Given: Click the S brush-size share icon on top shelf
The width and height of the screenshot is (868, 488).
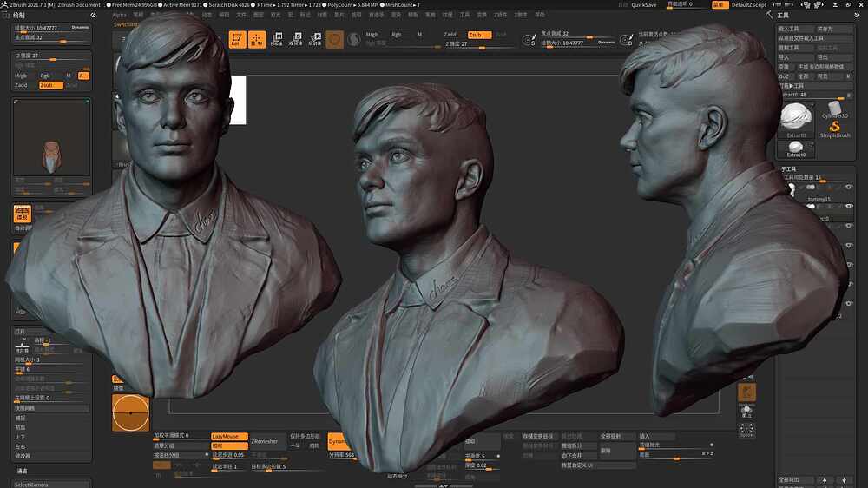Looking at the screenshot, I should point(529,40).
